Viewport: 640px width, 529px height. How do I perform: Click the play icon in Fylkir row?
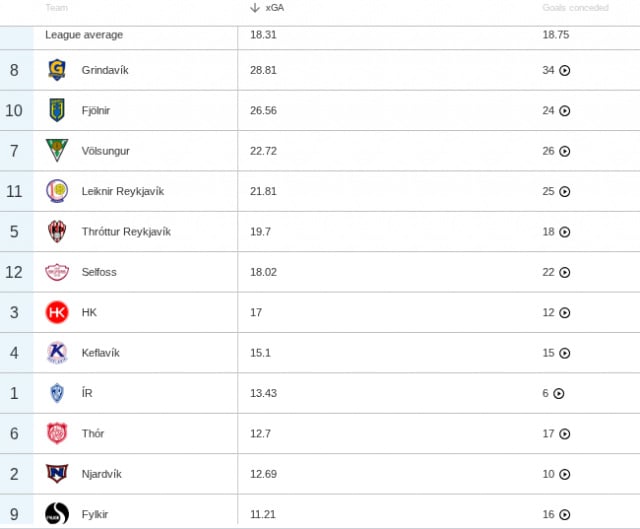point(564,515)
